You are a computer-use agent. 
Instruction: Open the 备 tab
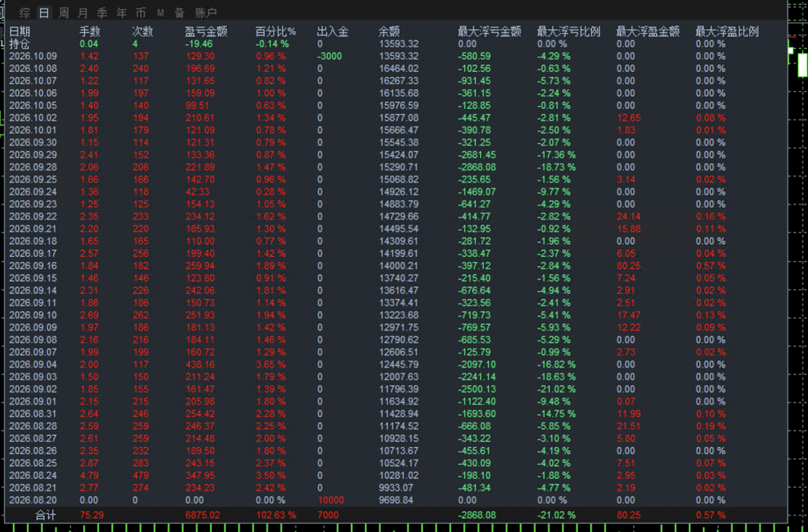coord(179,13)
